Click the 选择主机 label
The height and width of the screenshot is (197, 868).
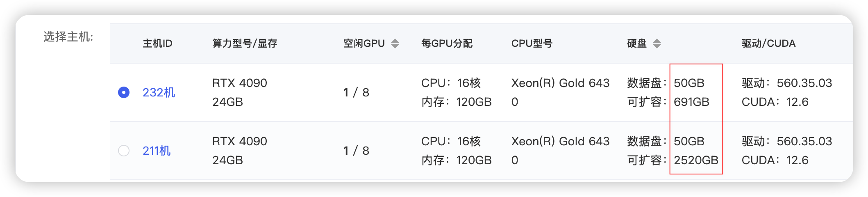pyautogui.click(x=68, y=37)
